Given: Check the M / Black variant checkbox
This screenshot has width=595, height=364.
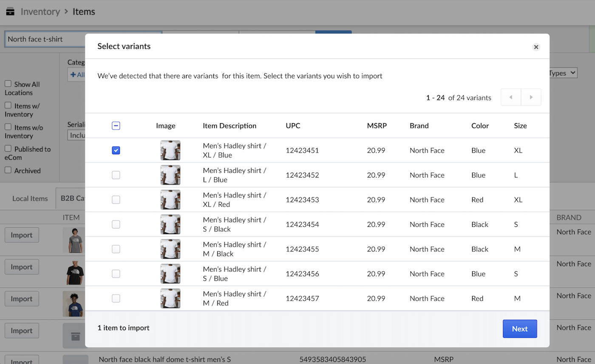Looking at the screenshot, I should pyautogui.click(x=116, y=249).
